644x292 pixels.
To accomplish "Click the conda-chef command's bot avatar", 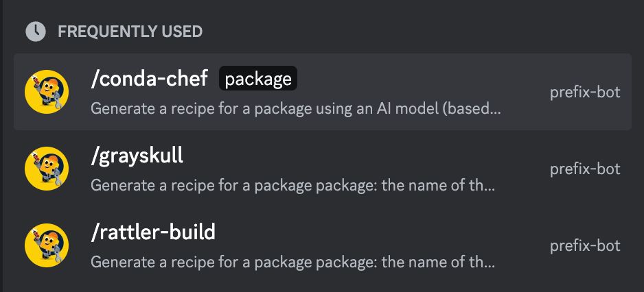I will [47, 92].
